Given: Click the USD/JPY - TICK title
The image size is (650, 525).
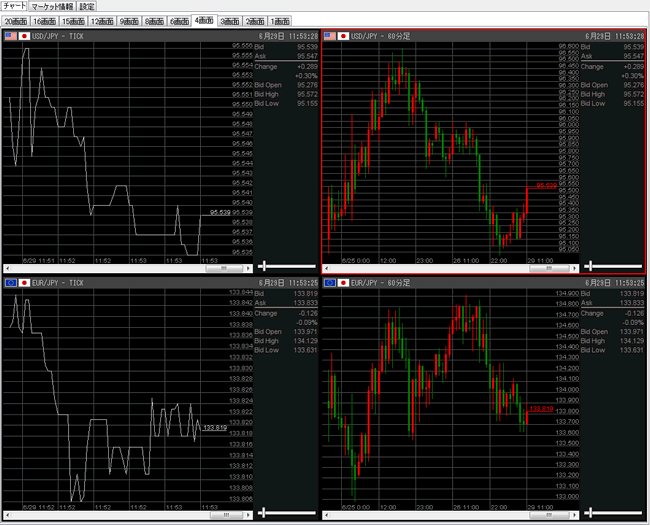Looking at the screenshot, I should click(58, 36).
